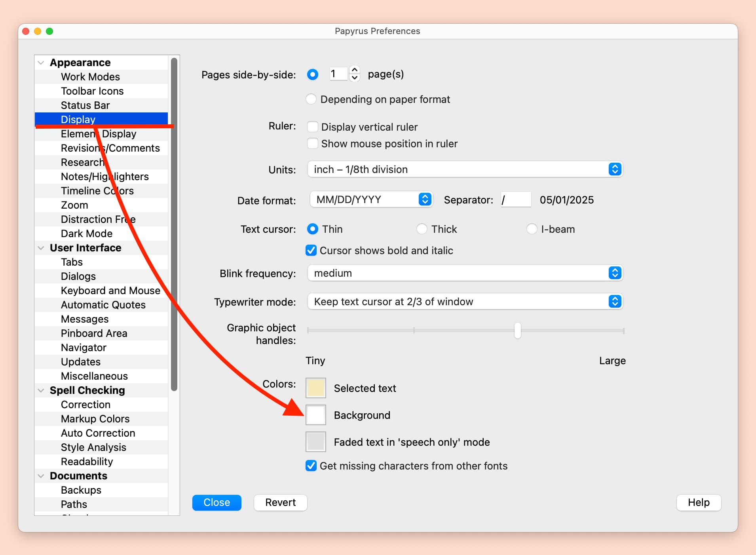The width and height of the screenshot is (756, 555).
Task: Click the yellow minimize window button
Action: (x=38, y=31)
